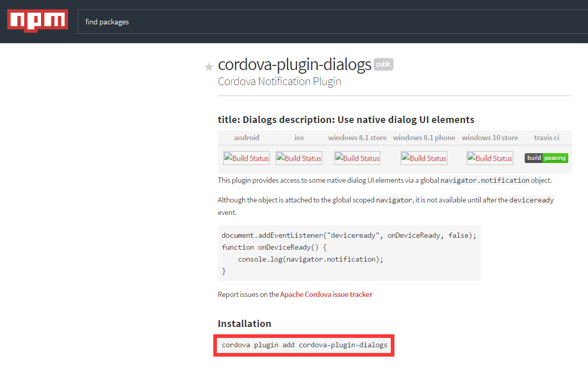The image size is (588, 367).
Task: Click the android column header
Action: coord(247,138)
